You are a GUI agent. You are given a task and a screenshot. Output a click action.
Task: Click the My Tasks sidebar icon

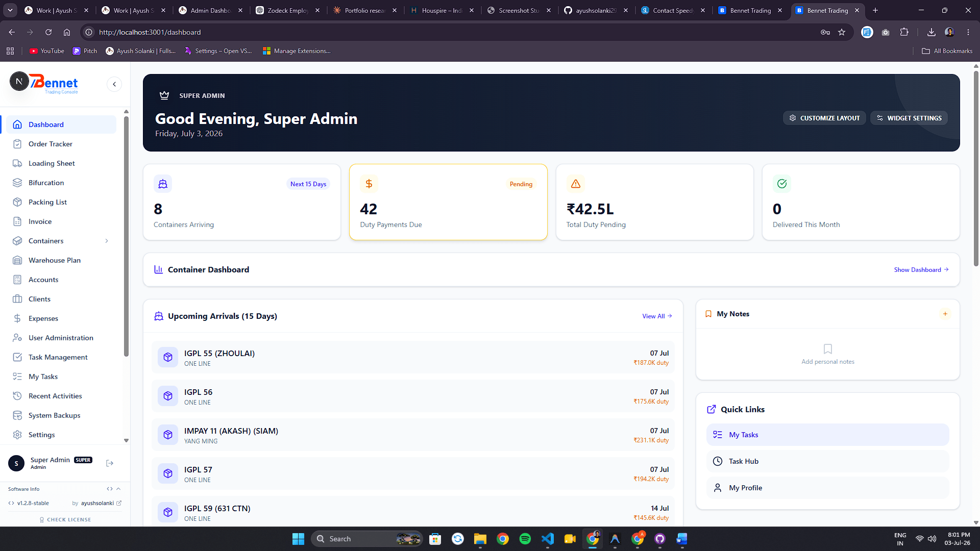coord(17,377)
